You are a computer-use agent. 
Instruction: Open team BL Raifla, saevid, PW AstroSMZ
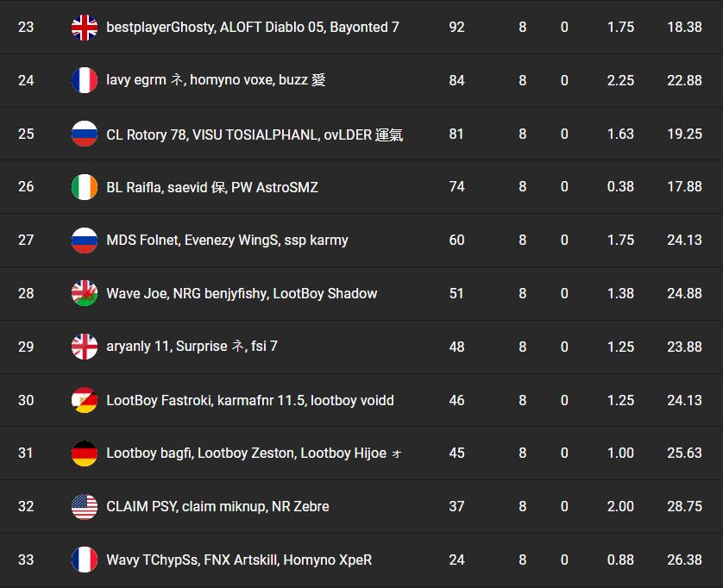pyautogui.click(x=212, y=187)
